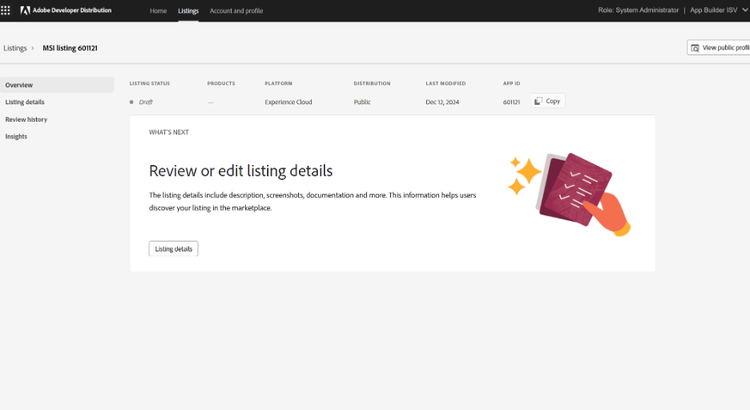Image resolution: width=750 pixels, height=410 pixels.
Task: Open the Home tab
Action: coord(158,11)
